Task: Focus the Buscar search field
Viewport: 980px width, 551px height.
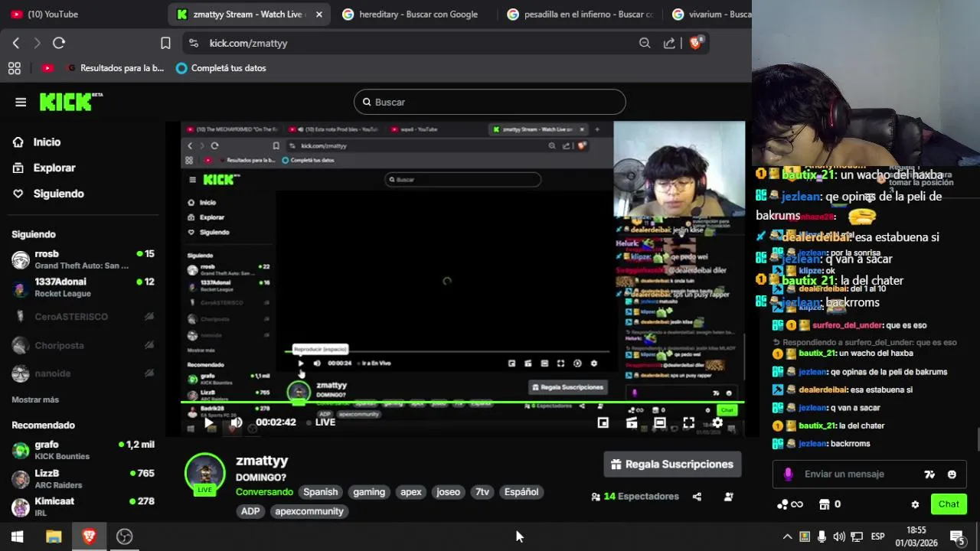Action: pos(490,102)
